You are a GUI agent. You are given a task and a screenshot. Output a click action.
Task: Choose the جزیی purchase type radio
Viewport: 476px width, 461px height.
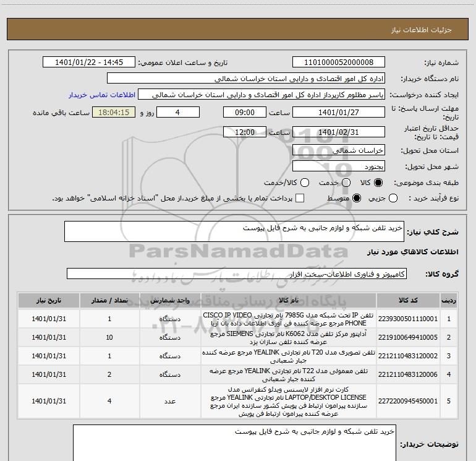coord(393,198)
